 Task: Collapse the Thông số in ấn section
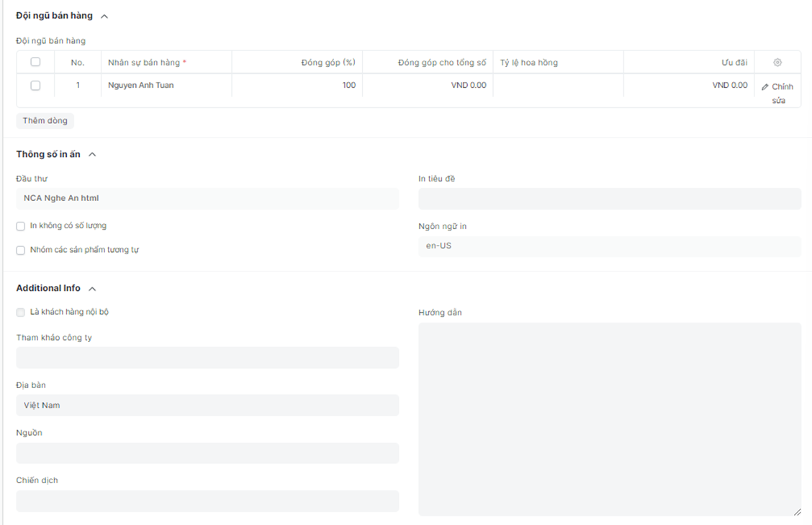[x=92, y=154]
